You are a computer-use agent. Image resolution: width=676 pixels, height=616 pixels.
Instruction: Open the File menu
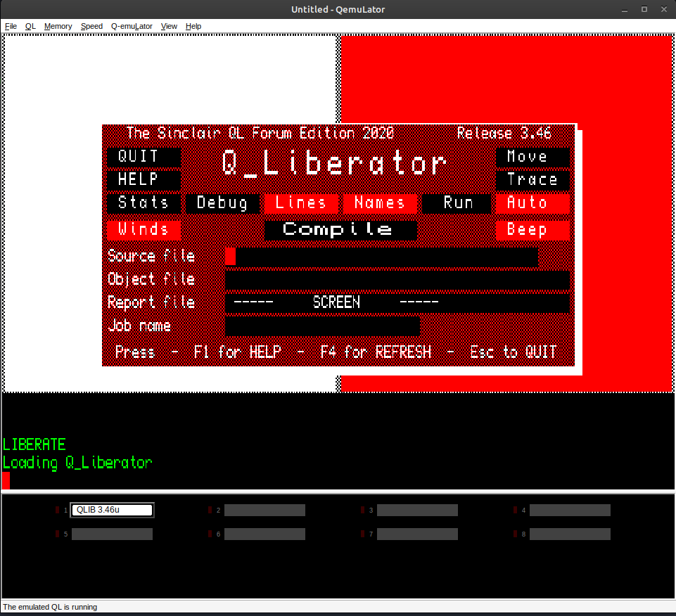click(11, 26)
